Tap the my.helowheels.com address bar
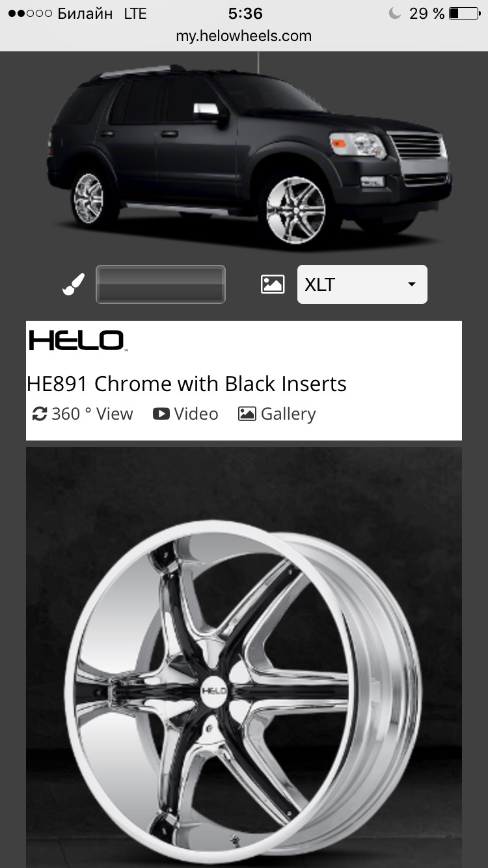 (244, 36)
